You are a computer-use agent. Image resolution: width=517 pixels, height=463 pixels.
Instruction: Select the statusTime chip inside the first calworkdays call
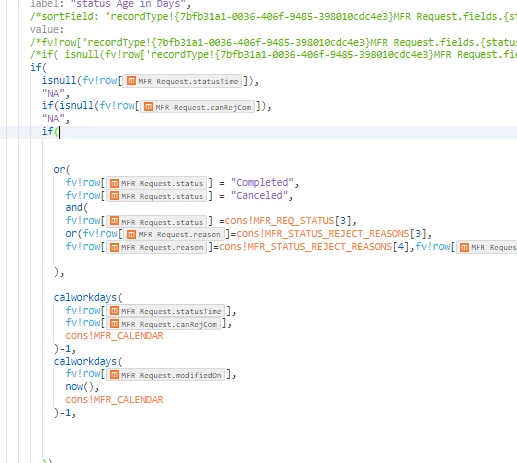pyautogui.click(x=165, y=311)
